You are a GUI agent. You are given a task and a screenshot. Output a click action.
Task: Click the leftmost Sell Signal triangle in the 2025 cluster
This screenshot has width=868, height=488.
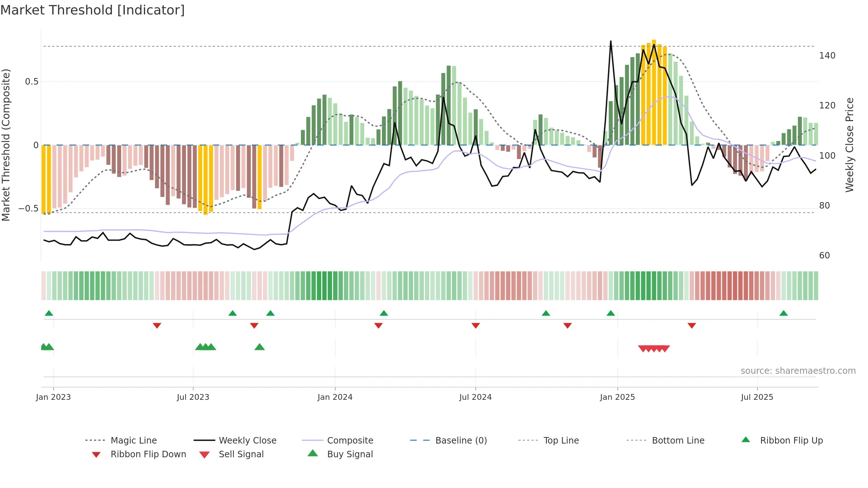pos(643,348)
